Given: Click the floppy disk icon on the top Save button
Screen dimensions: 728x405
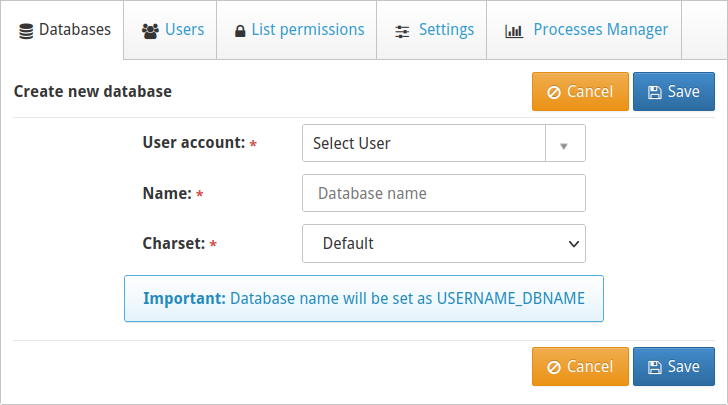Looking at the screenshot, I should click(655, 92).
